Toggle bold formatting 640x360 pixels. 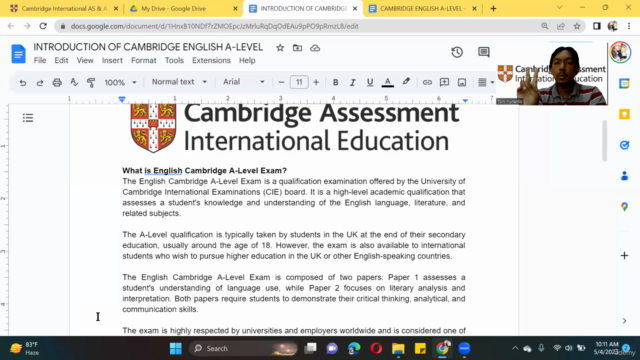click(335, 82)
